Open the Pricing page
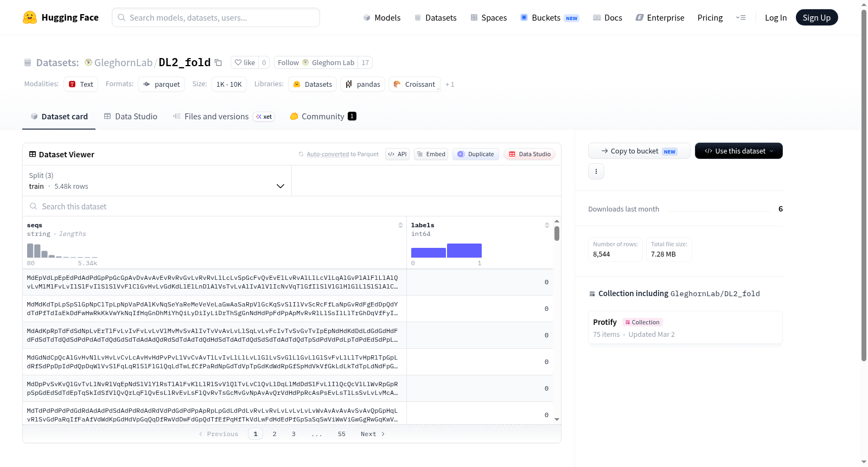The width and height of the screenshot is (868, 467). [x=710, y=17]
